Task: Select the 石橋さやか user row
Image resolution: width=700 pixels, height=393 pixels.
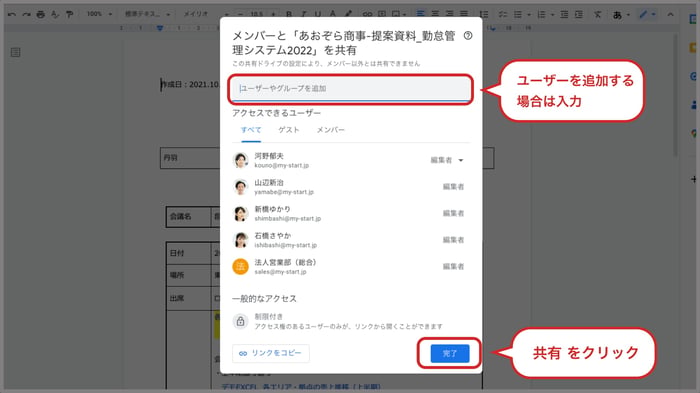Action: 350,240
